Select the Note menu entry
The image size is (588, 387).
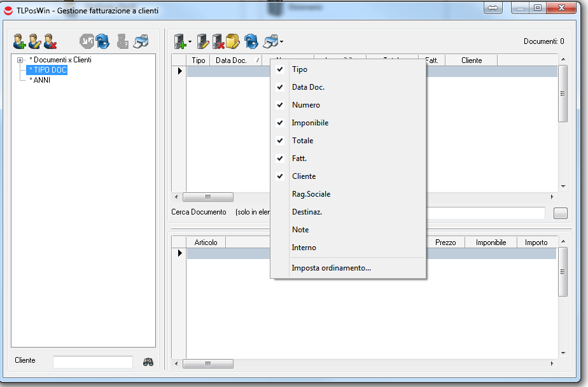click(x=300, y=230)
